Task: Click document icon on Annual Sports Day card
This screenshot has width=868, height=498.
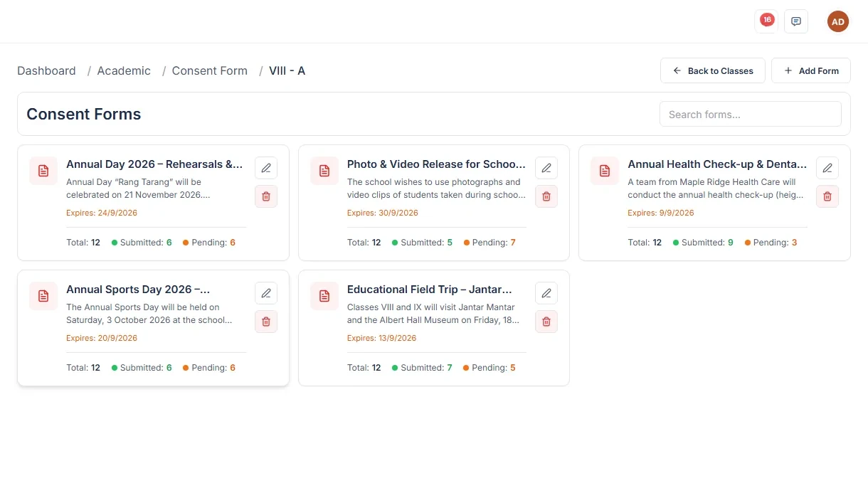Action: pyautogui.click(x=43, y=296)
